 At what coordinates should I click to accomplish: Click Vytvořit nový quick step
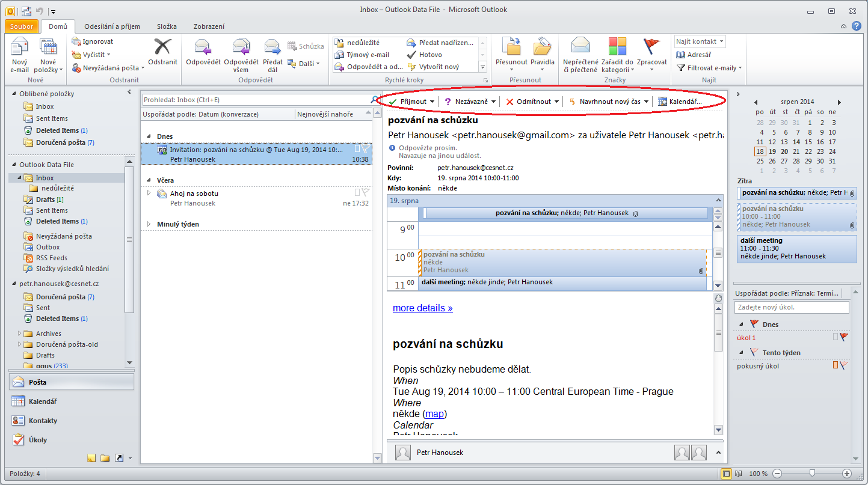433,67
